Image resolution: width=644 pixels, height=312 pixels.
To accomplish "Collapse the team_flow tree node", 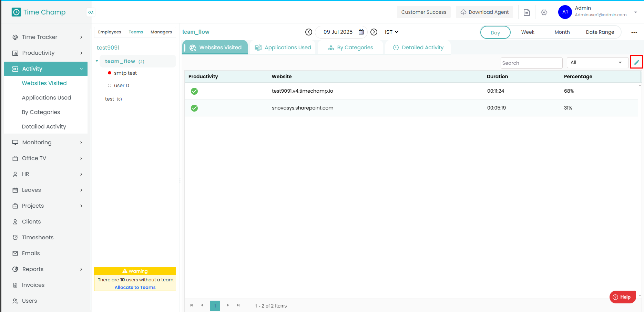I will 97,61.
